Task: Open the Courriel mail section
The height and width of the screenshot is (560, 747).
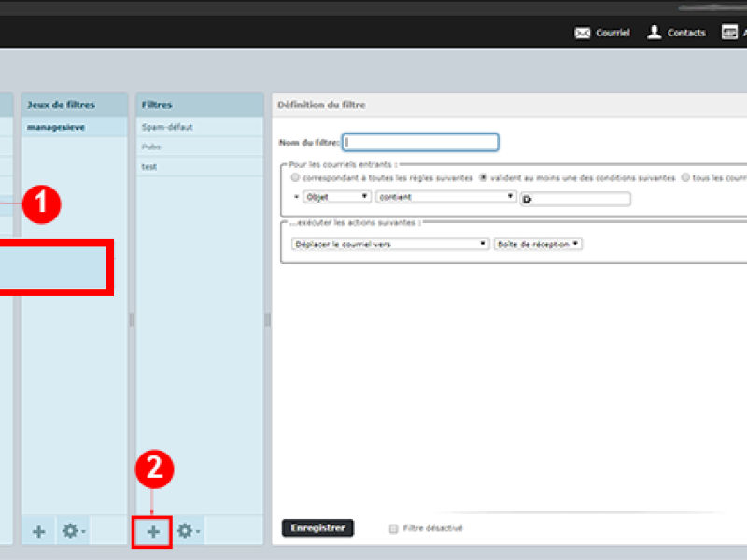Action: click(x=602, y=33)
